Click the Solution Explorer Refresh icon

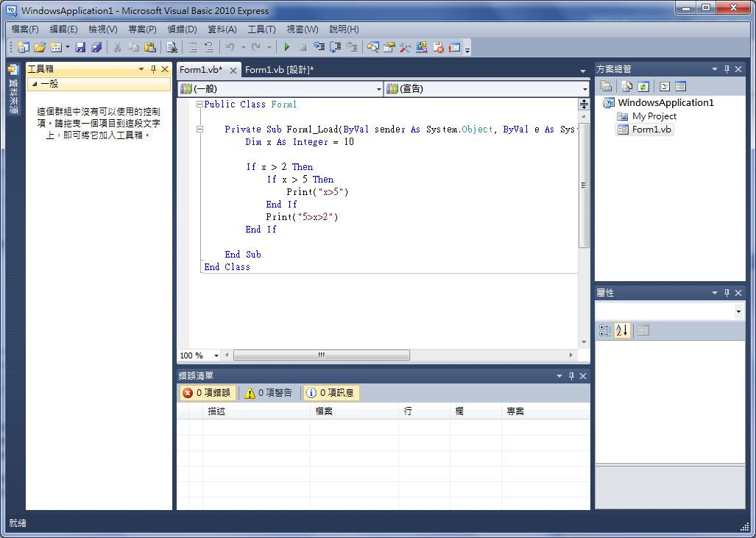(643, 86)
